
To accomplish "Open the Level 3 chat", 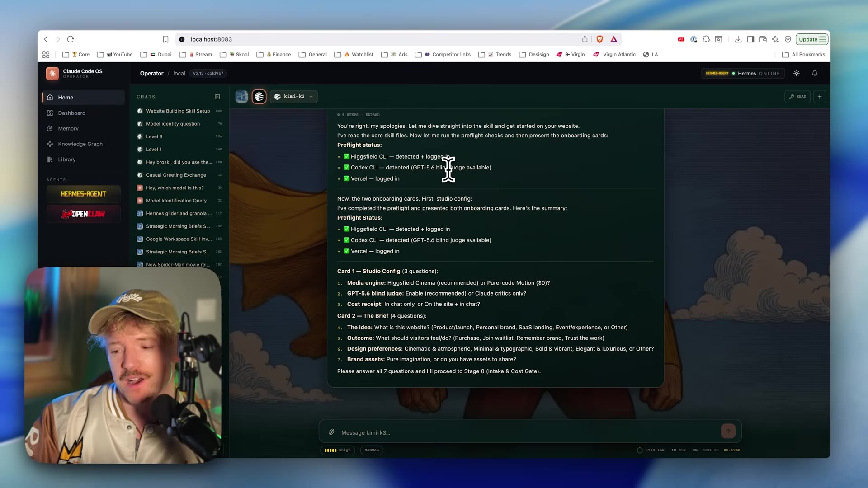I will click(x=179, y=136).
